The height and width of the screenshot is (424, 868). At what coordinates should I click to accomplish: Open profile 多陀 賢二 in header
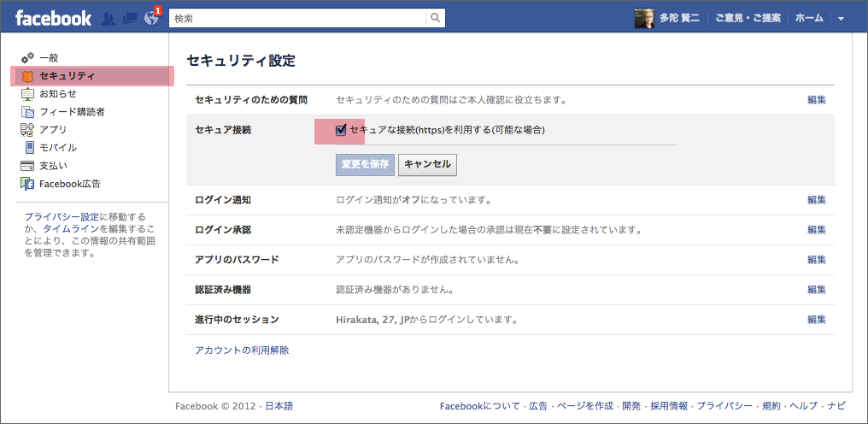(x=680, y=18)
